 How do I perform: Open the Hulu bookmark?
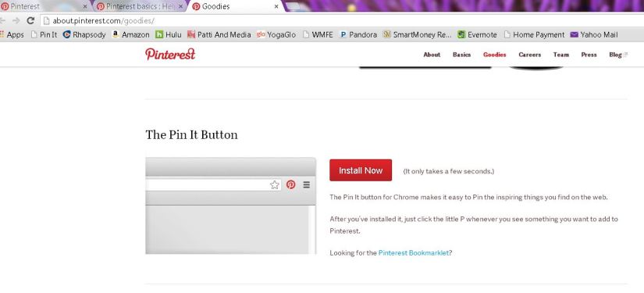click(x=169, y=35)
